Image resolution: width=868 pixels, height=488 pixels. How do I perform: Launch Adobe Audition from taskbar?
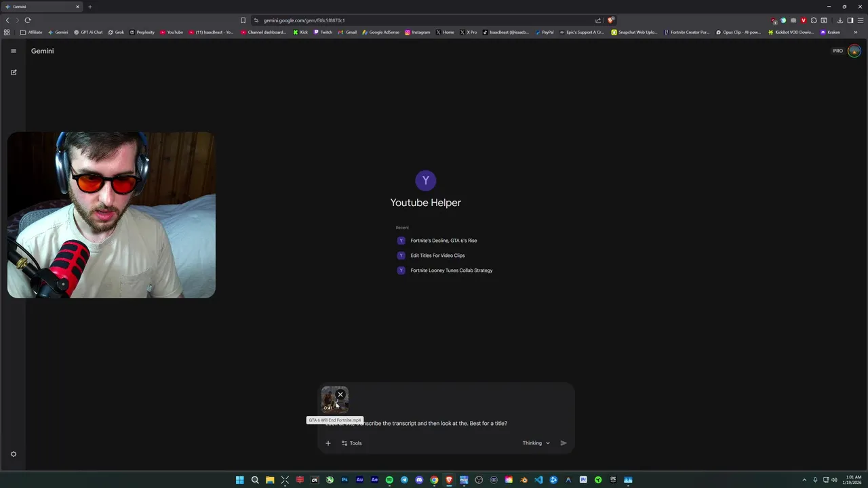[x=359, y=480]
